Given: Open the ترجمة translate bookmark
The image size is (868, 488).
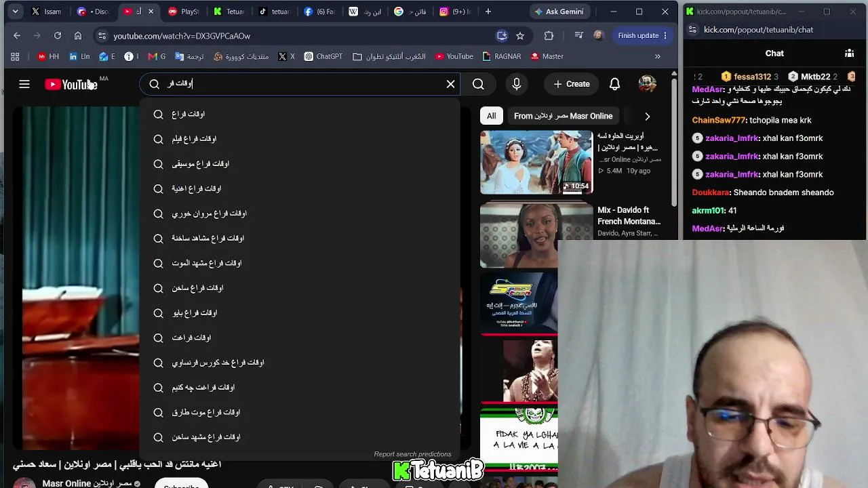Looking at the screenshot, I should pyautogui.click(x=189, y=56).
